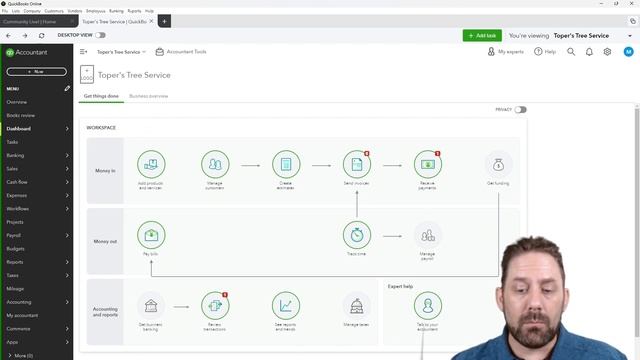Expand the Cash flow submenu arrow

click(x=67, y=182)
